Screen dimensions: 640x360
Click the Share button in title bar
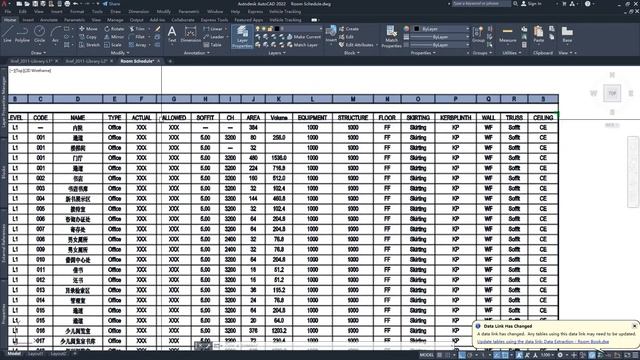coord(111,4)
